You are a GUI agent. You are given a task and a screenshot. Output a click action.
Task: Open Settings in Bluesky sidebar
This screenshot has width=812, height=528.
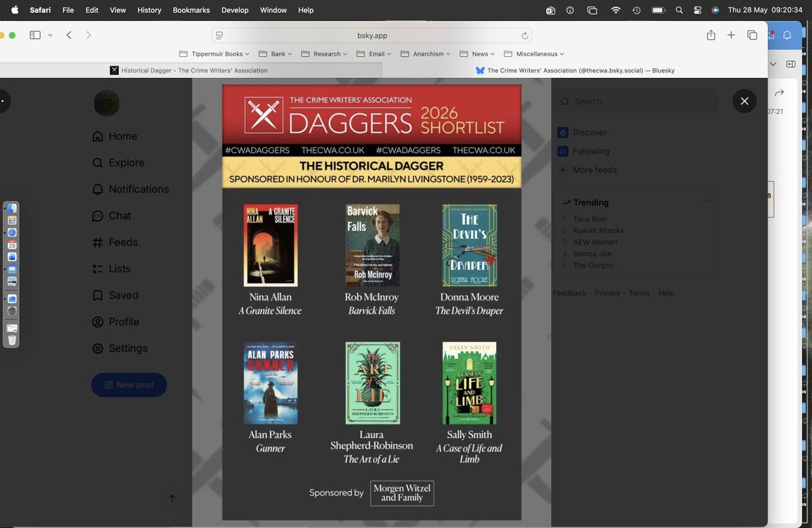(119, 348)
